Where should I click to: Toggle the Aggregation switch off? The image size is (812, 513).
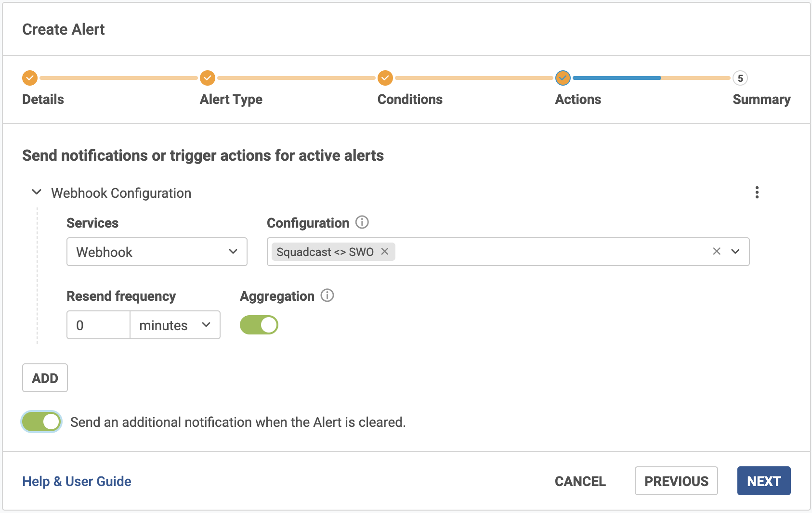coord(259,325)
